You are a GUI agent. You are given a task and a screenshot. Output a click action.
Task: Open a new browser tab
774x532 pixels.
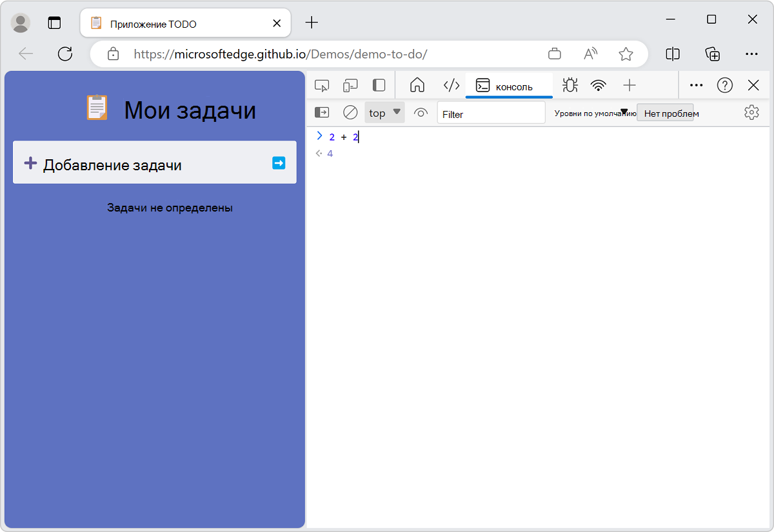point(312,23)
